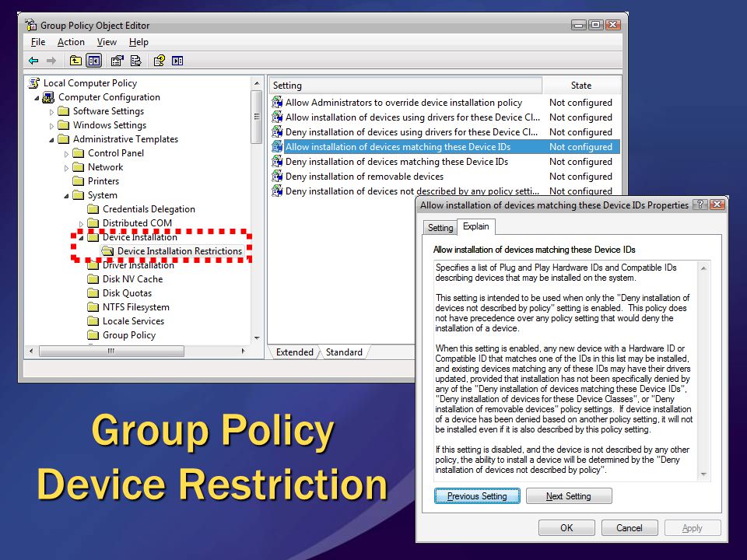The height and width of the screenshot is (560, 747).
Task: Collapse the Administrative Templates node
Action: click(x=51, y=140)
